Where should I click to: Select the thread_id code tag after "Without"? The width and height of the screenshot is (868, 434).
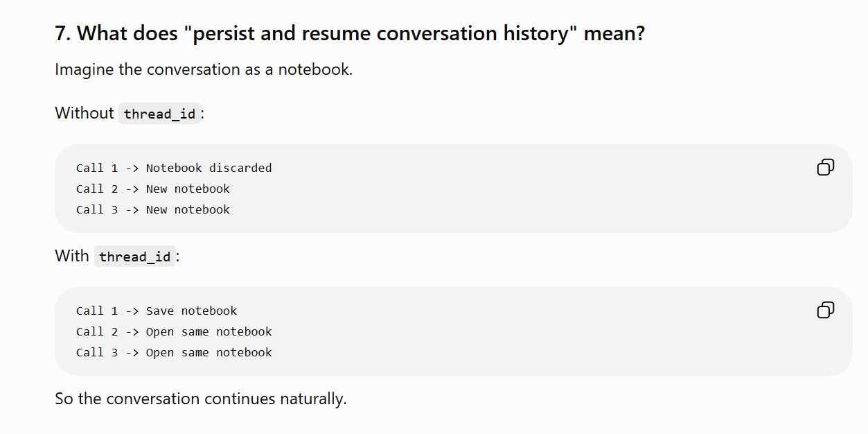[160, 114]
